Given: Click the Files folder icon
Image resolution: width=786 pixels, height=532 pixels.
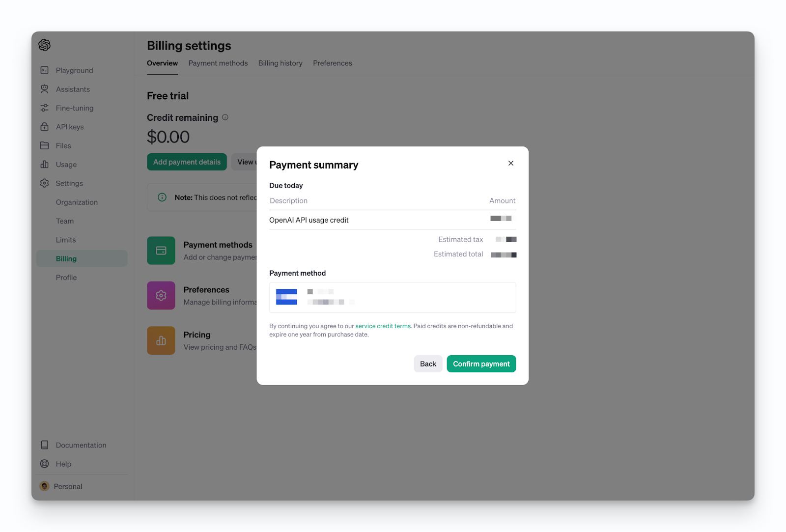Looking at the screenshot, I should coord(45,145).
